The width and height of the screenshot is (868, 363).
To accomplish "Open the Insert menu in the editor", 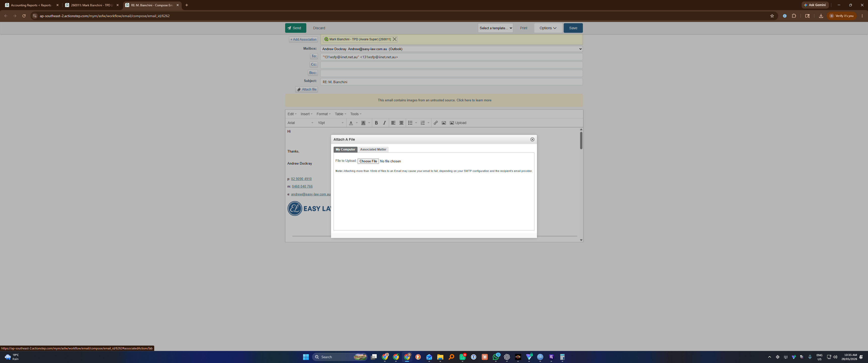I will click(306, 114).
